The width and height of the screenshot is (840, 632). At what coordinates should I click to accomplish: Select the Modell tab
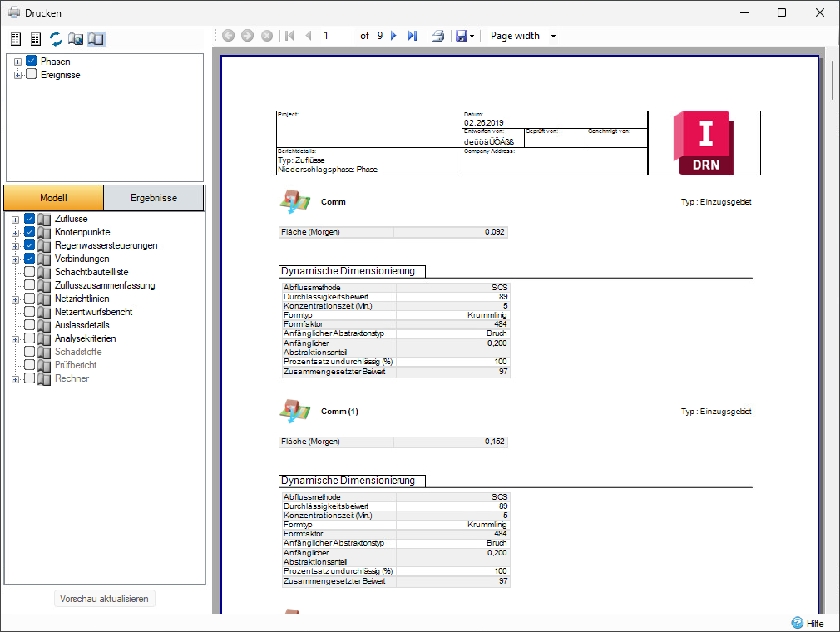(x=53, y=198)
